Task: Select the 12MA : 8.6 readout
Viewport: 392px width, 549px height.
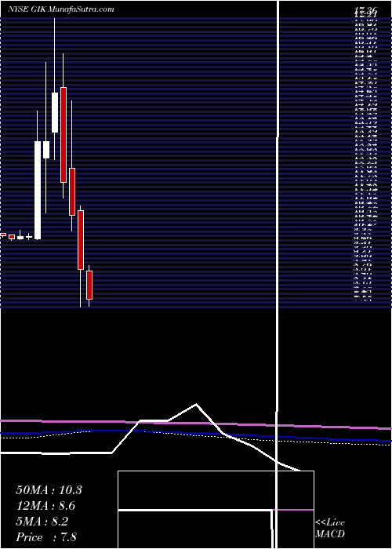Action: 45,506
